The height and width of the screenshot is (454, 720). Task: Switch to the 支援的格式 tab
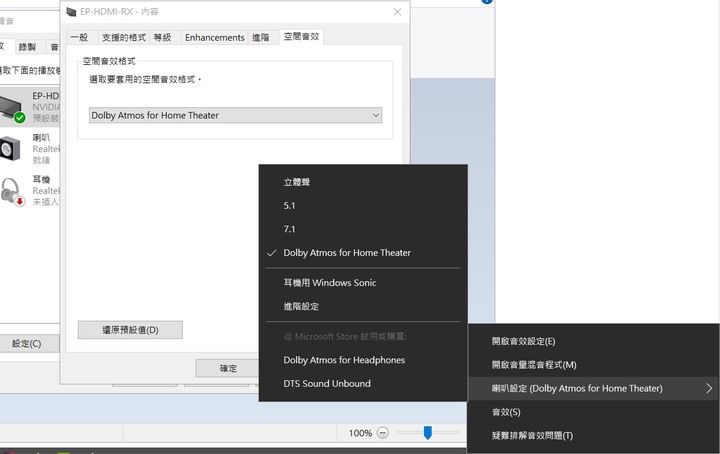tap(124, 38)
